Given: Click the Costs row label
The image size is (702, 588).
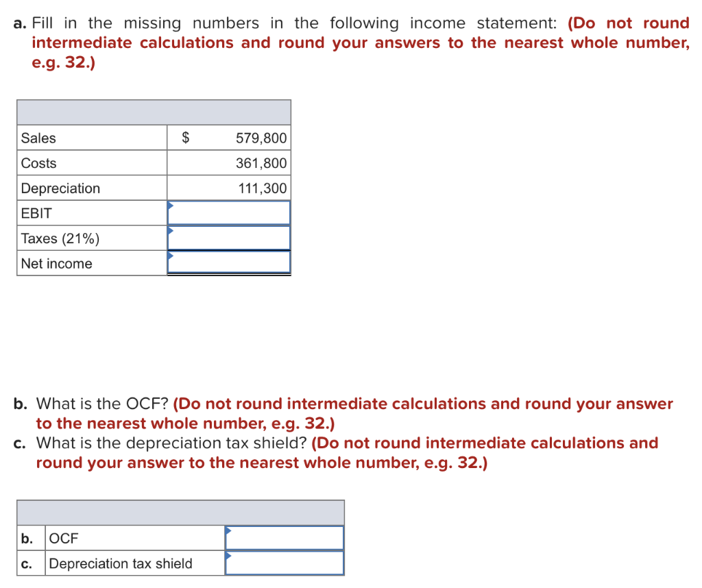Looking at the screenshot, I should [x=38, y=163].
